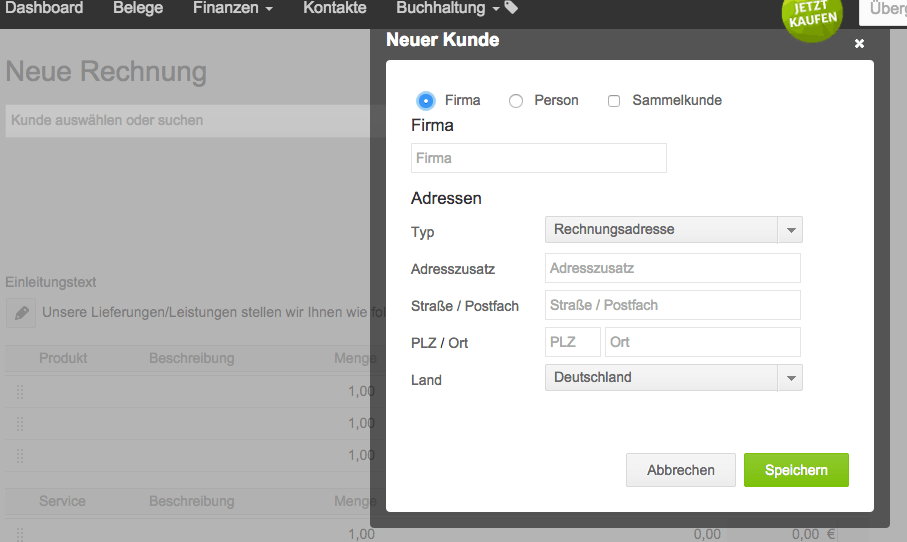Select the Person radio button
This screenshot has width=907, height=542.
516,101
